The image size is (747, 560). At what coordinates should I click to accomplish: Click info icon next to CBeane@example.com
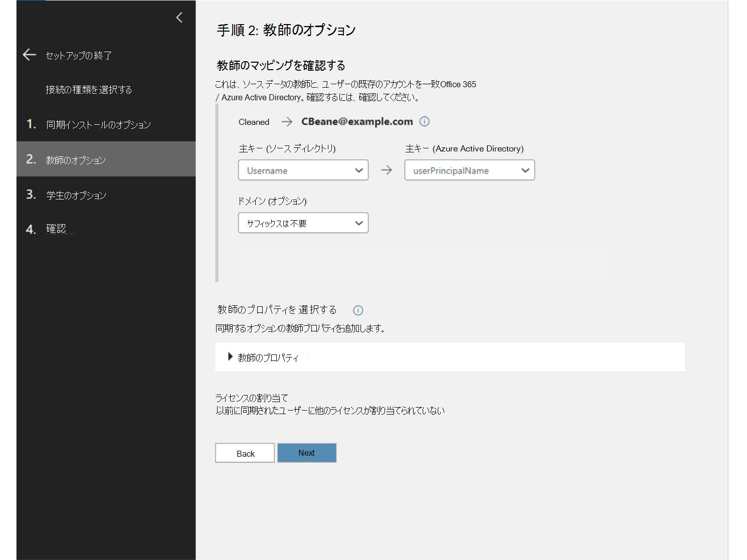424,121
